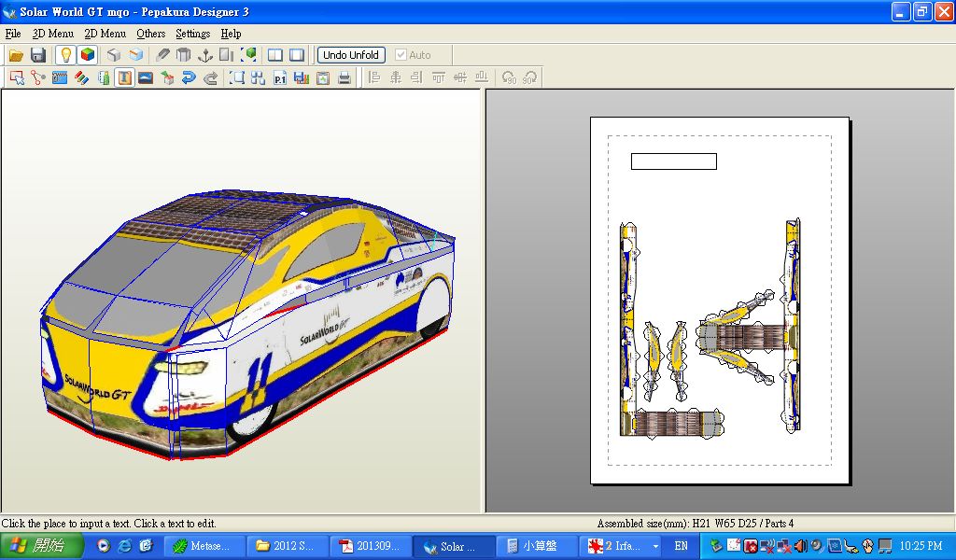Image resolution: width=956 pixels, height=560 pixels.
Task: Click the rotate 90 counterclockwise icon
Action: pos(509,78)
